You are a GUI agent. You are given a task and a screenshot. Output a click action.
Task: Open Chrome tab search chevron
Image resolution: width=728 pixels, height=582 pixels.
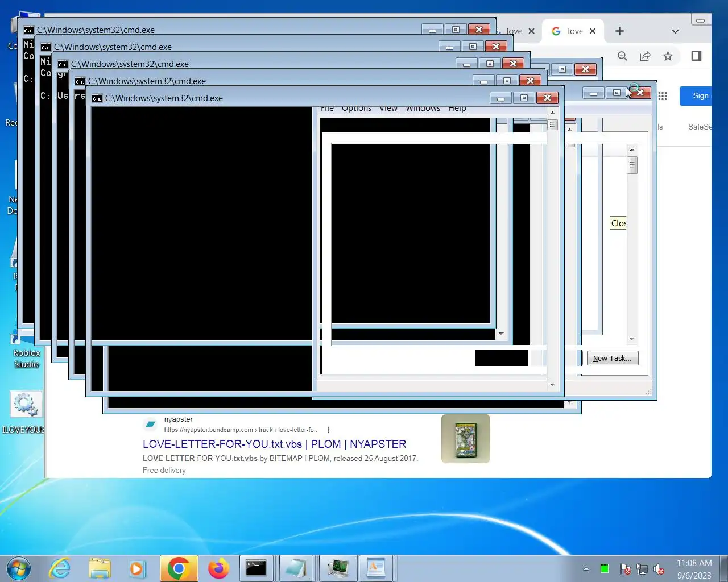[675, 31]
